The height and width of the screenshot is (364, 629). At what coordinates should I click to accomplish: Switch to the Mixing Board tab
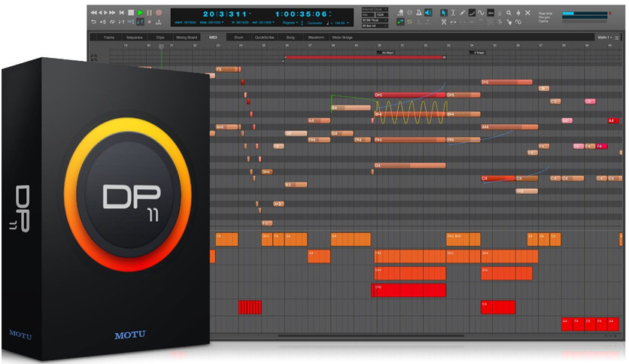[x=187, y=38]
